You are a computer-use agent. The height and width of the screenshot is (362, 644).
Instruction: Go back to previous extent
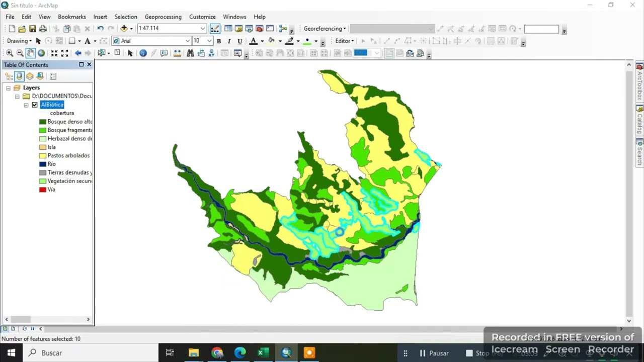click(78, 53)
